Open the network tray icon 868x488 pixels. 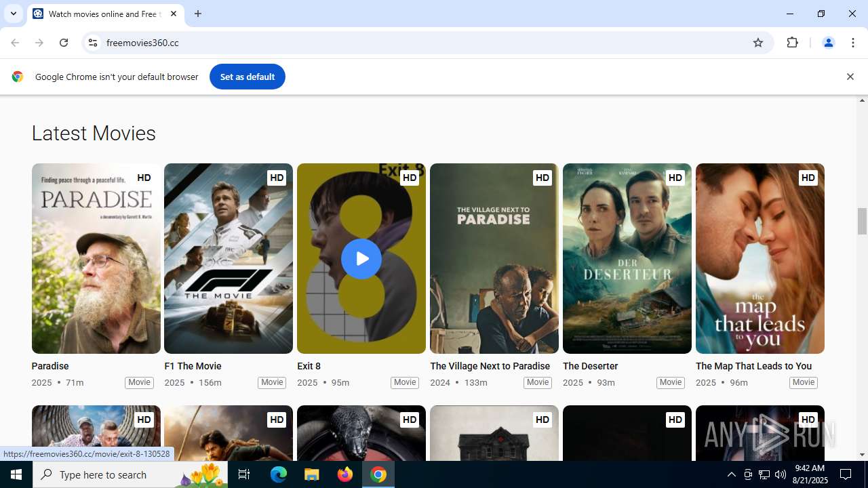click(x=764, y=474)
